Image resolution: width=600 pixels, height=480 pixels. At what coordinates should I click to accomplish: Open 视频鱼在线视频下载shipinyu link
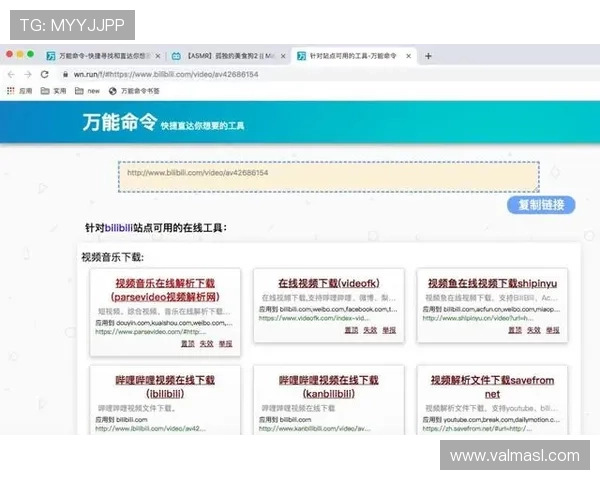point(492,283)
